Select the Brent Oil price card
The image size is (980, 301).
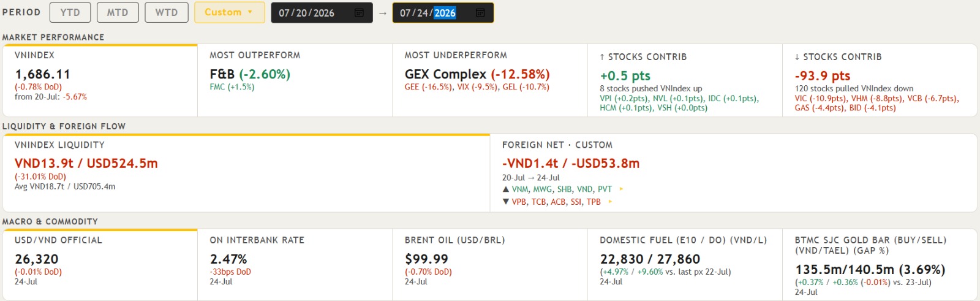click(489, 265)
